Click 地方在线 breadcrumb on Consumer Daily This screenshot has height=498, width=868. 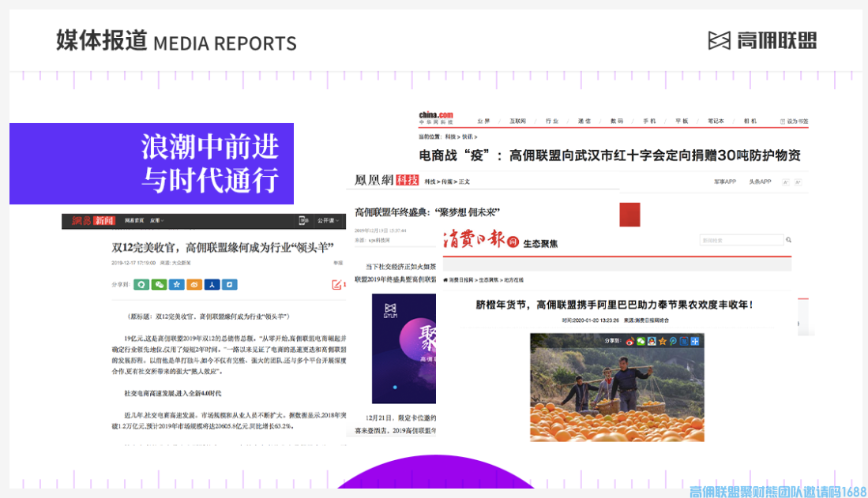tap(513, 280)
